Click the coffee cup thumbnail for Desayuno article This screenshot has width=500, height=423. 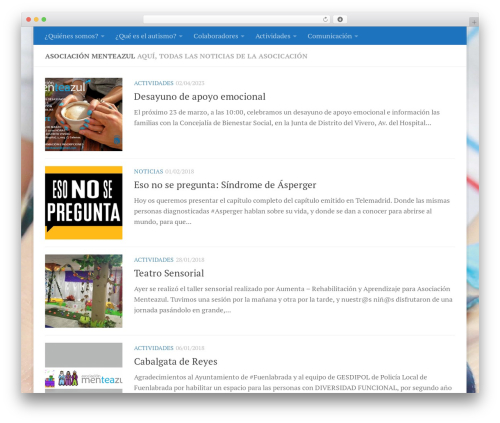[x=84, y=114]
